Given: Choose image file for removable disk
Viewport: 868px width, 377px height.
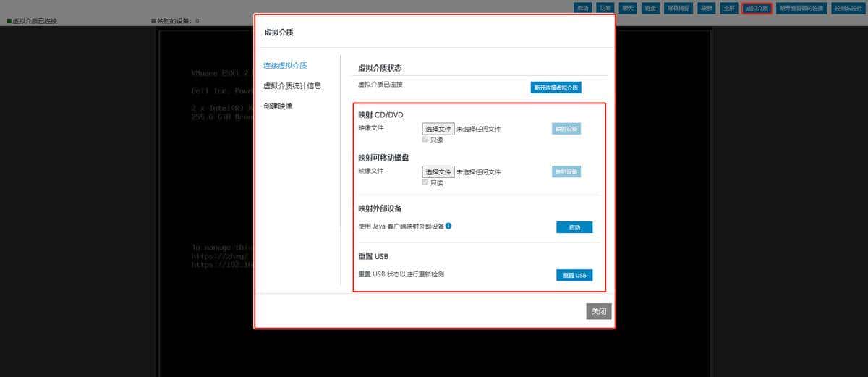Looking at the screenshot, I should (x=438, y=171).
